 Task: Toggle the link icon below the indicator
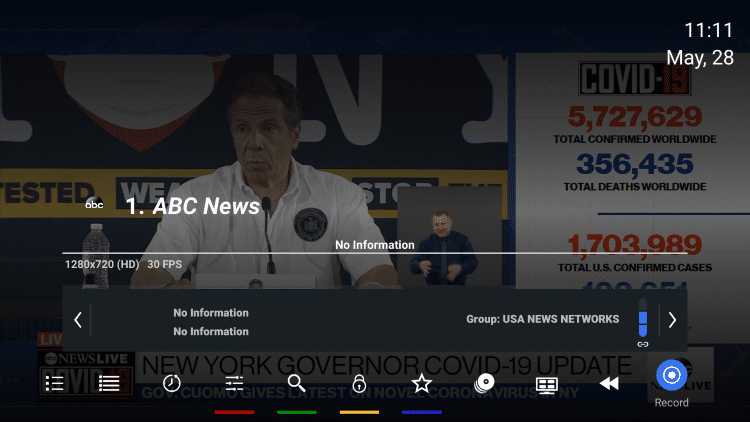point(643,343)
